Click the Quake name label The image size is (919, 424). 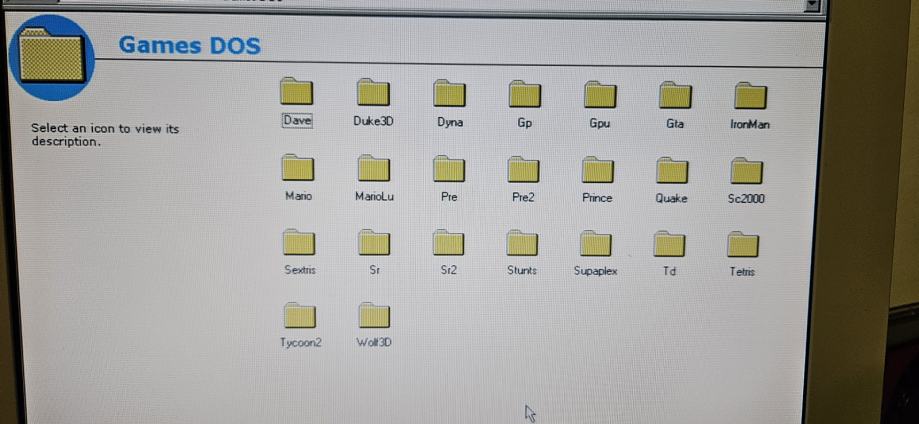pos(672,198)
